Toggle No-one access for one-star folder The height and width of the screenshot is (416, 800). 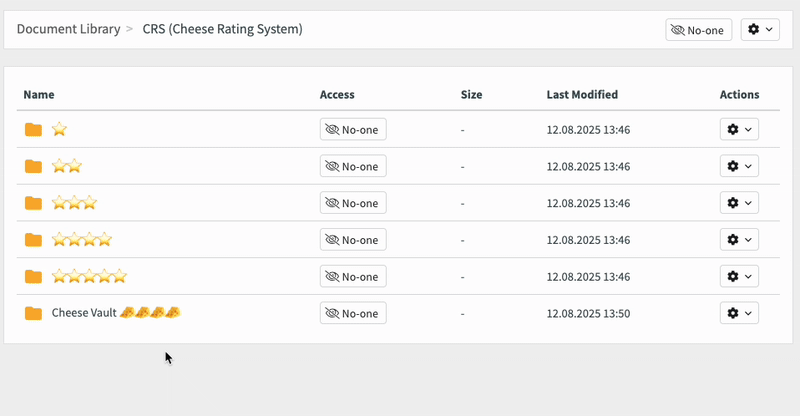pyautogui.click(x=353, y=129)
